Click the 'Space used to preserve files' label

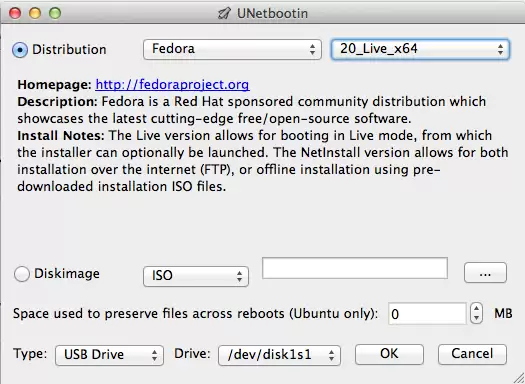click(195, 314)
